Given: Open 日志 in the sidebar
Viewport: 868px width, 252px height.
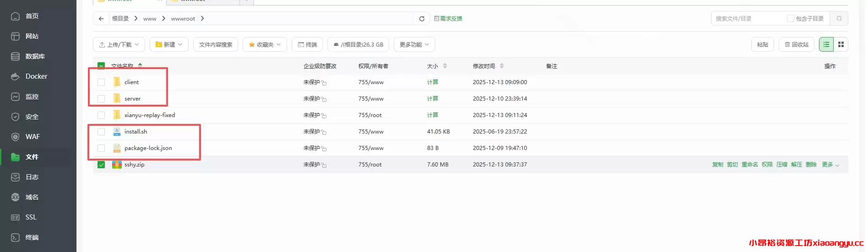Looking at the screenshot, I should [32, 177].
